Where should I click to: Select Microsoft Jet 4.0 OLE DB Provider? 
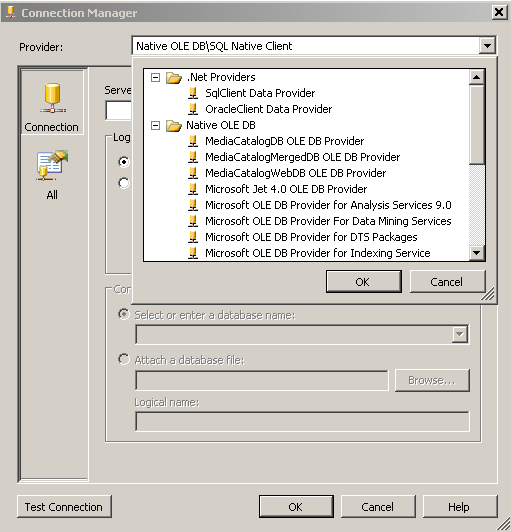(286, 189)
